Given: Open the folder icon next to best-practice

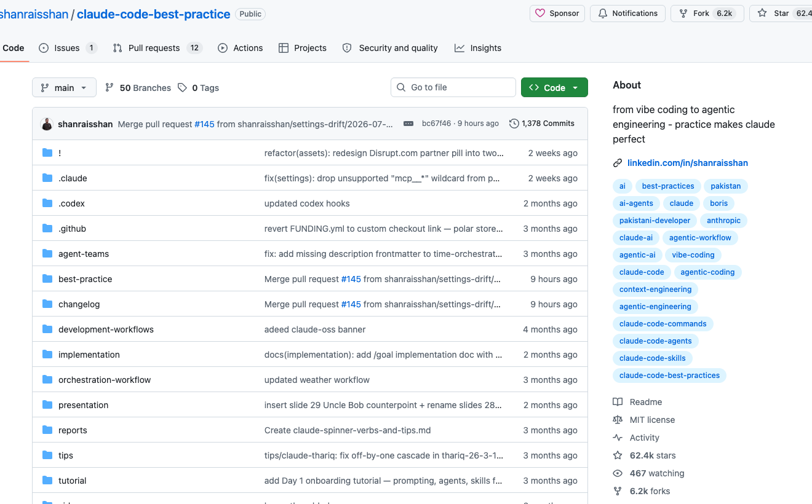Looking at the screenshot, I should pos(47,279).
